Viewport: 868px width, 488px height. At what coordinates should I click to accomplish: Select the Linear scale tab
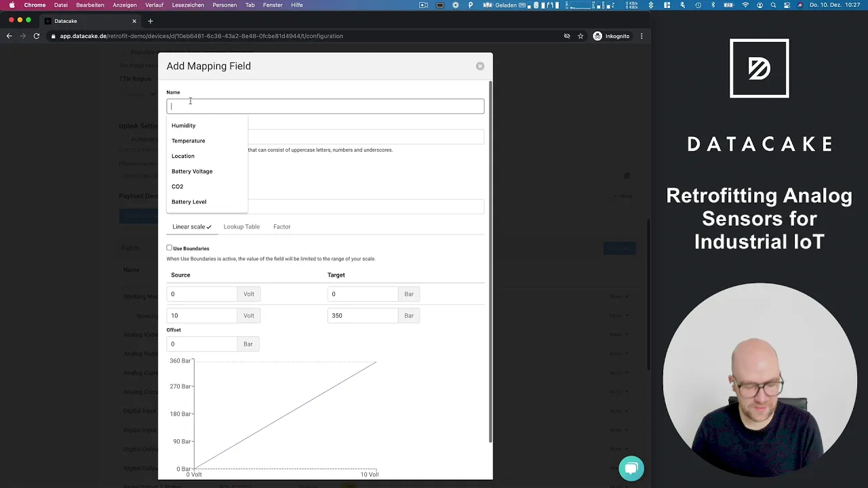point(191,227)
